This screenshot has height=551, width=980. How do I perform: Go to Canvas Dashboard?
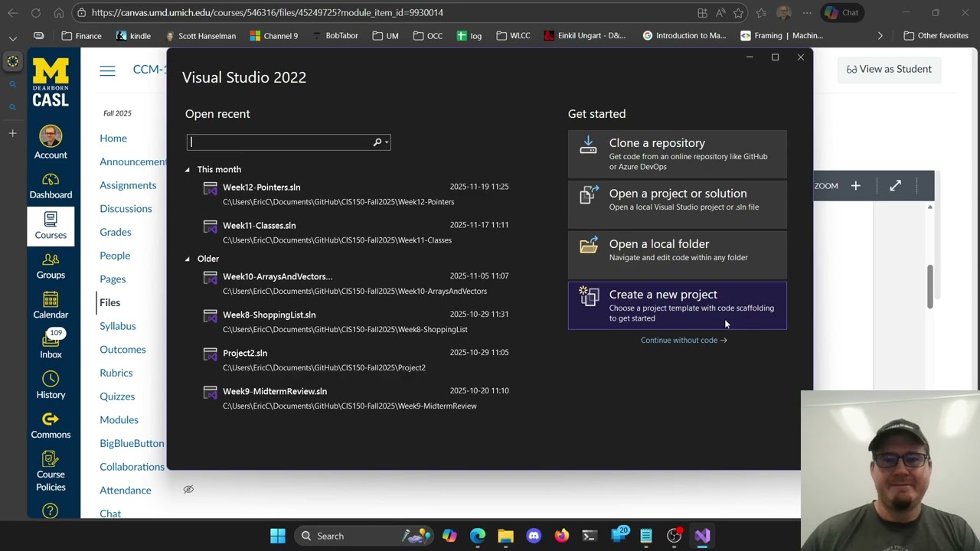click(51, 186)
